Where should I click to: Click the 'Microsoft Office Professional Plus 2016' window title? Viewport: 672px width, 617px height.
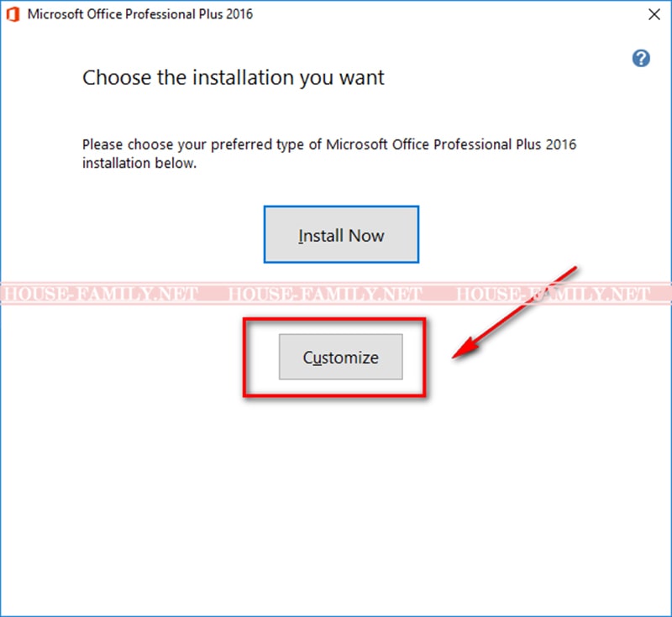(140, 14)
